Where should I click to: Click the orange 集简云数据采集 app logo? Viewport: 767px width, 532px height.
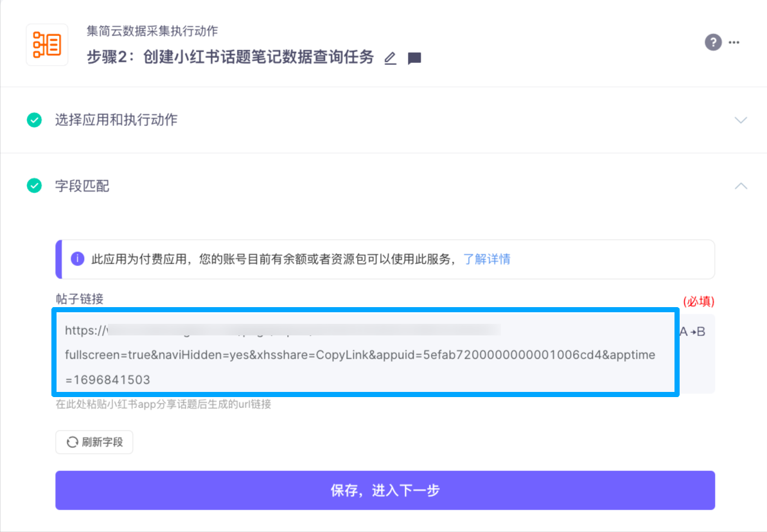click(x=47, y=44)
